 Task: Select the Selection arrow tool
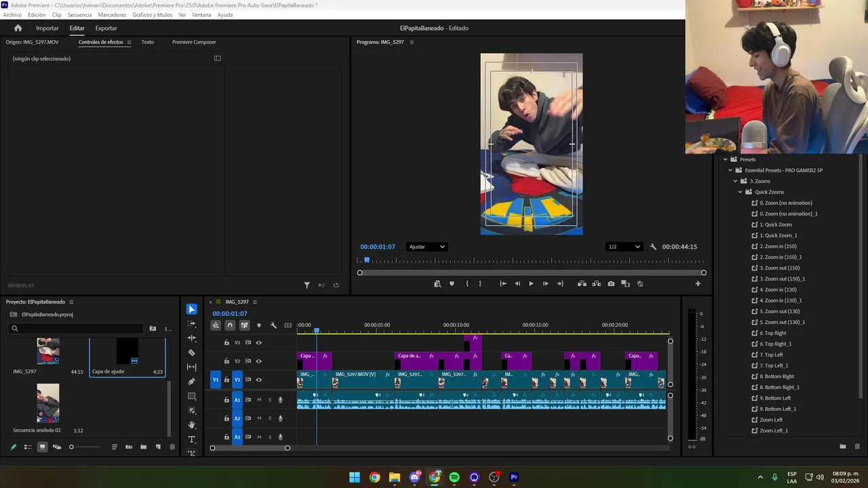tap(192, 309)
